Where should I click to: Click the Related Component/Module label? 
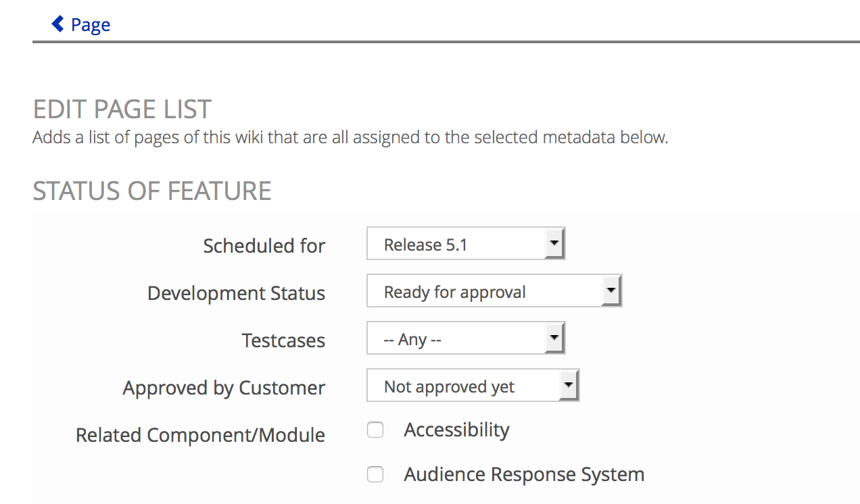[x=201, y=435]
